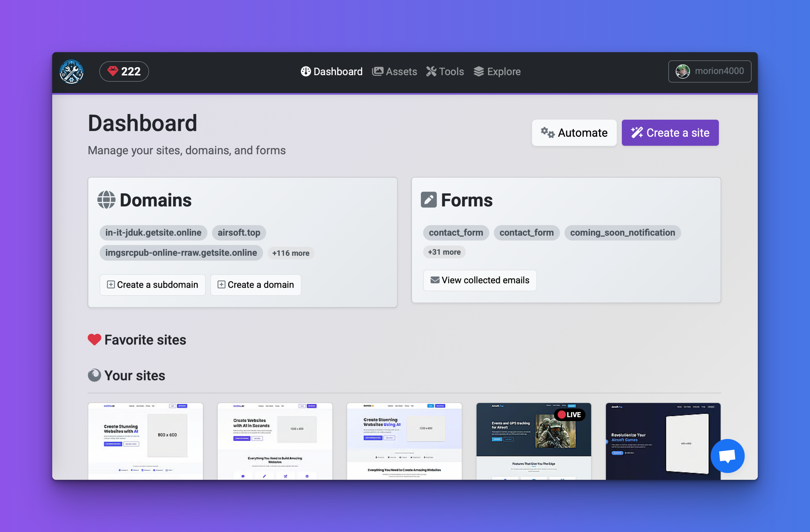Select the second contact_form chip
The image size is (810, 532).
point(527,233)
